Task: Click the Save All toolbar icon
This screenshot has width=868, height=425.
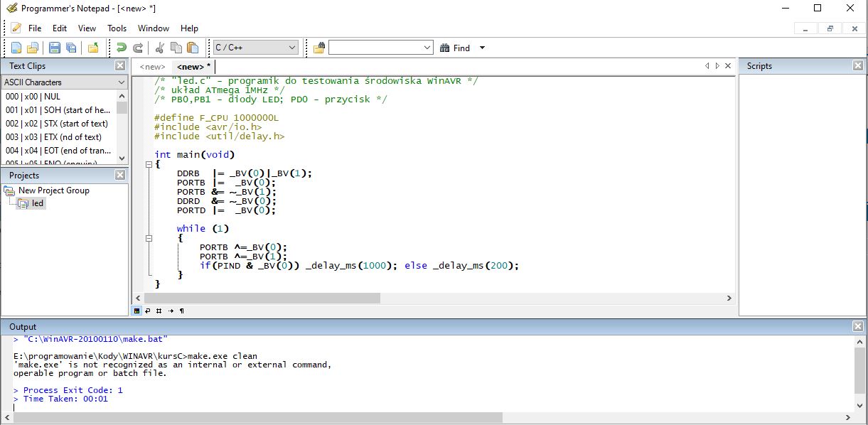Action: 71,48
